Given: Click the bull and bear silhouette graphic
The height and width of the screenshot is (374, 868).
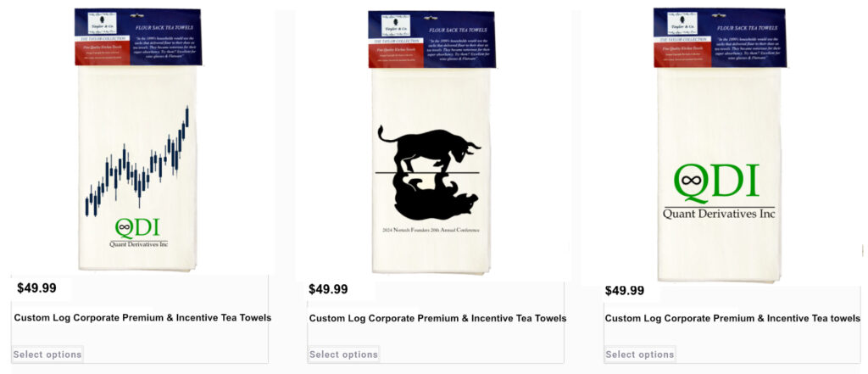Looking at the screenshot, I should pos(428,172).
